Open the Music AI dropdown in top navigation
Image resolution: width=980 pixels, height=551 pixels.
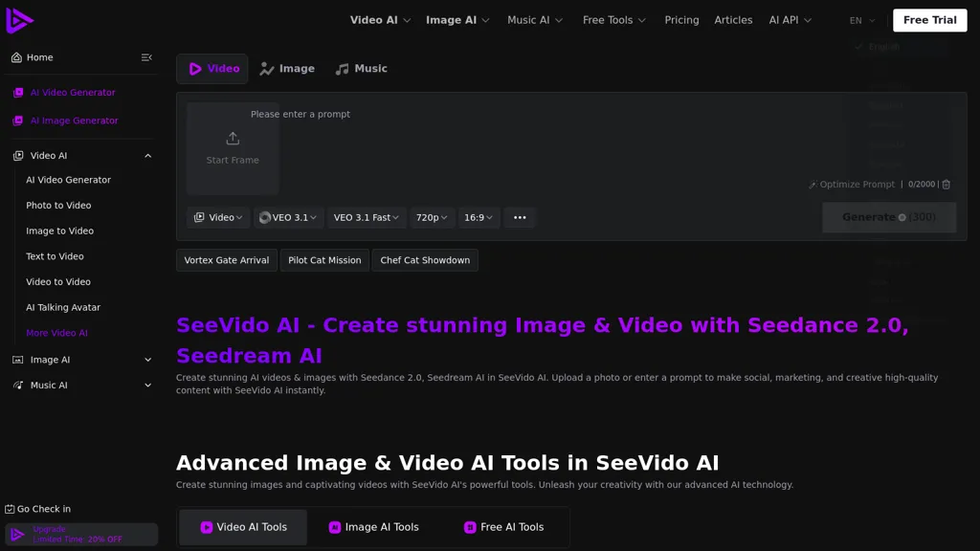coord(535,20)
